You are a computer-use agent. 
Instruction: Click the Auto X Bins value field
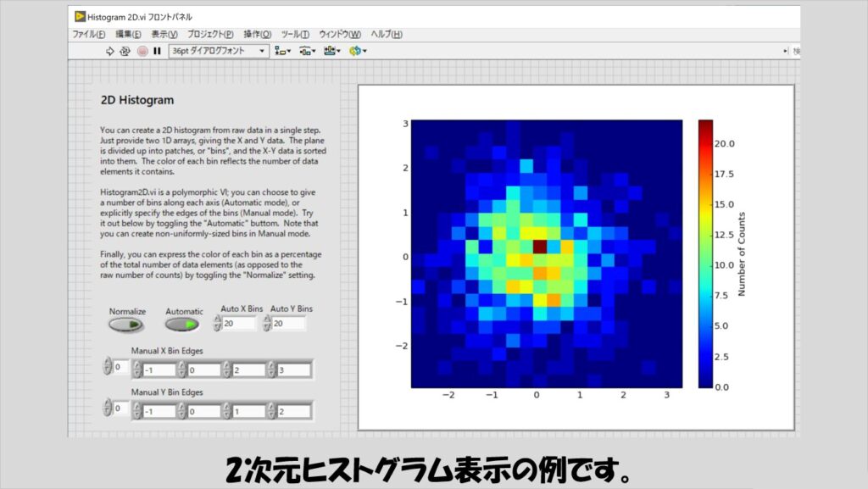(x=239, y=323)
